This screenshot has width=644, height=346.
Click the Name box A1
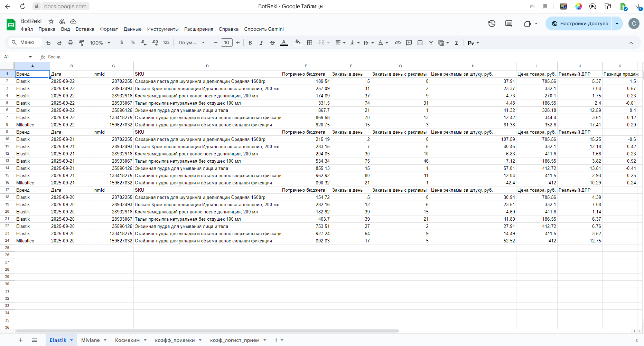[x=17, y=57]
